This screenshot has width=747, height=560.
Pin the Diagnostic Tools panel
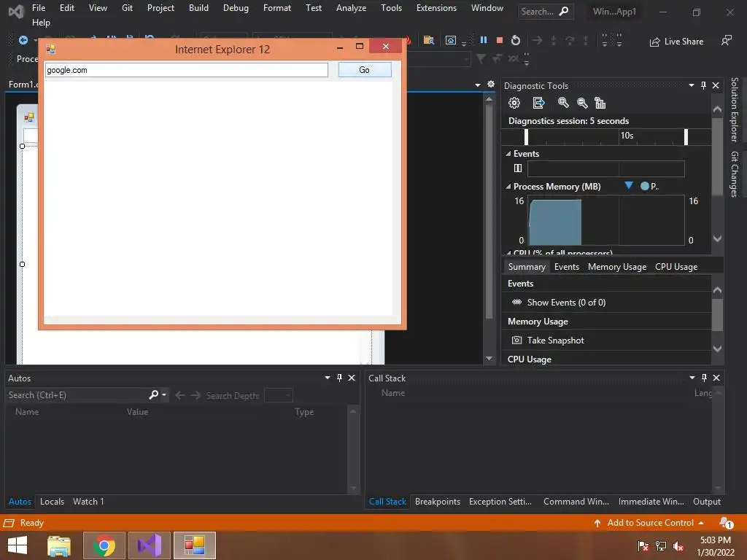(x=703, y=85)
